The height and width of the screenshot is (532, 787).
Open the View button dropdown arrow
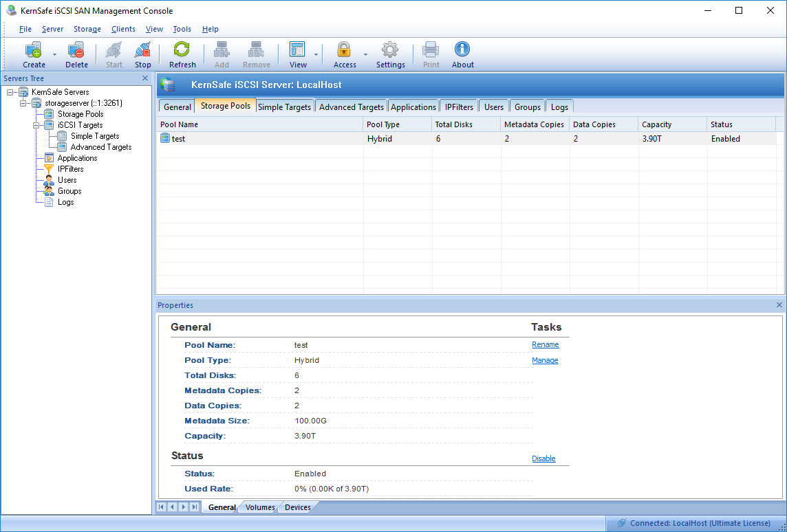pyautogui.click(x=316, y=54)
